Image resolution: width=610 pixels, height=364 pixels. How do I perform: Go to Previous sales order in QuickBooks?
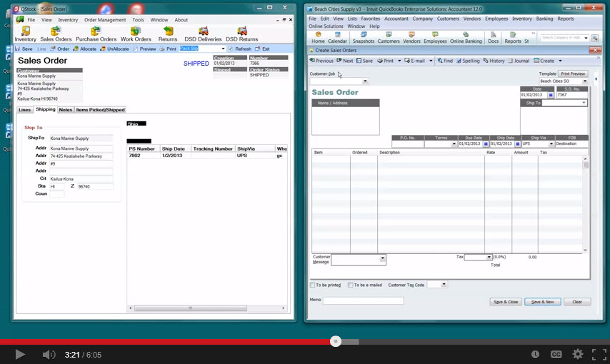(x=321, y=61)
